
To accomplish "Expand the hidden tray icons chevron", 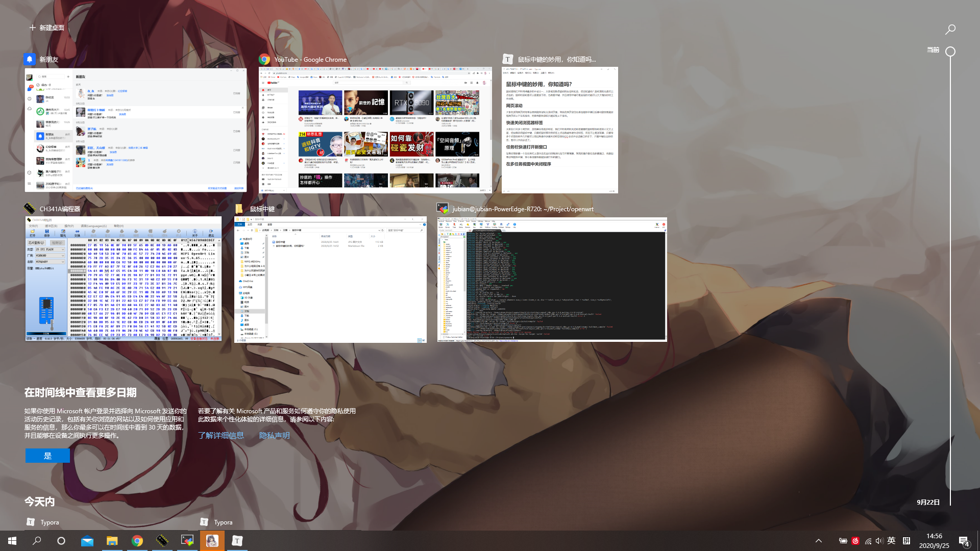I will 818,541.
